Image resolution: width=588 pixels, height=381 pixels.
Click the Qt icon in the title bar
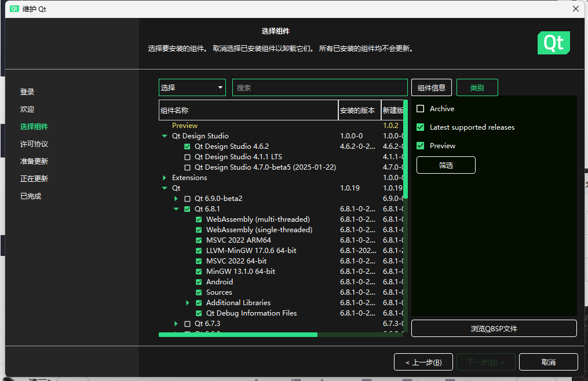pos(14,9)
